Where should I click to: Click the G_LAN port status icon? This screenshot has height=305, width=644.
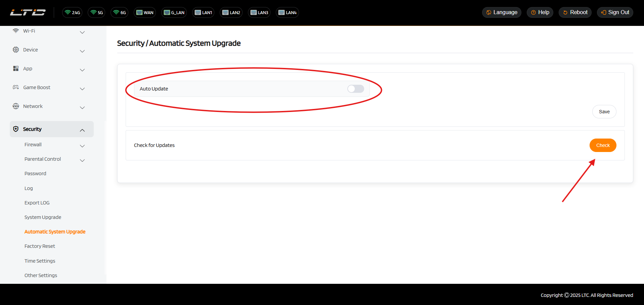point(174,12)
